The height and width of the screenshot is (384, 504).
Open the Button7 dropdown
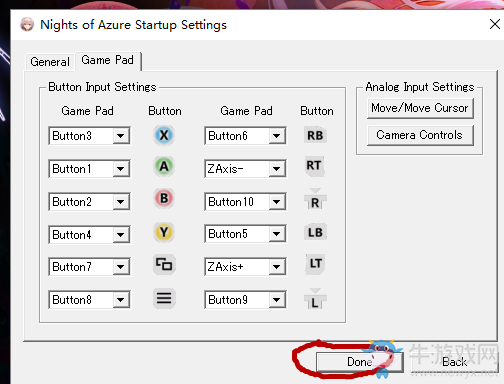click(x=120, y=267)
